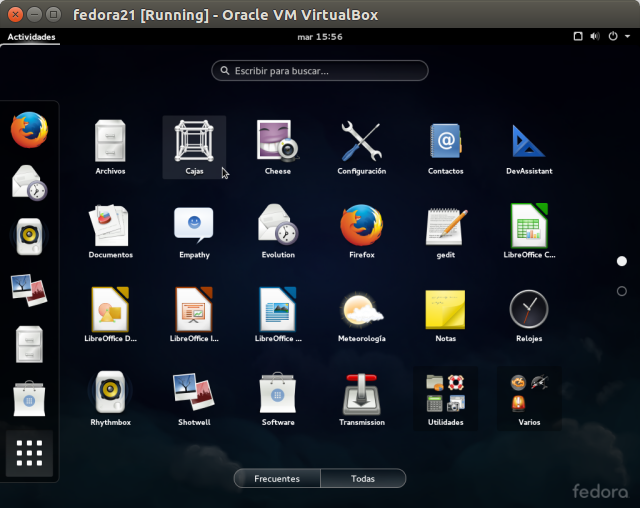Open the Documentos app
Screen dimensions: 640x508
coord(110,231)
